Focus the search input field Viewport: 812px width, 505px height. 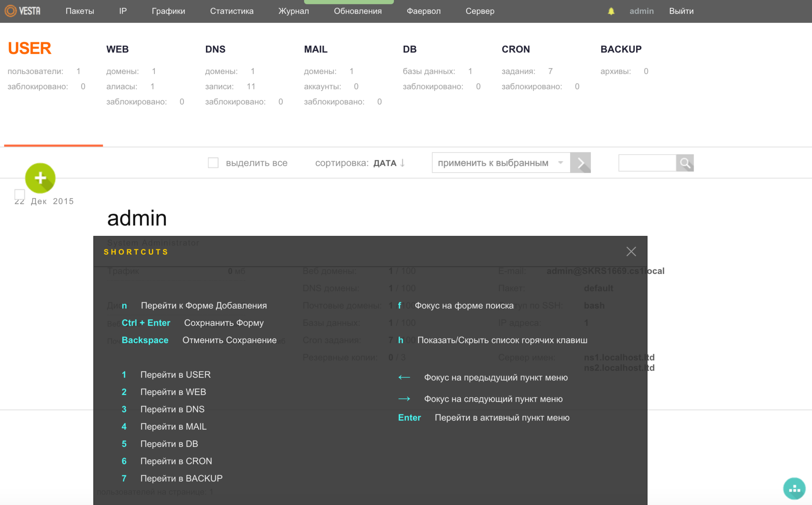click(647, 163)
